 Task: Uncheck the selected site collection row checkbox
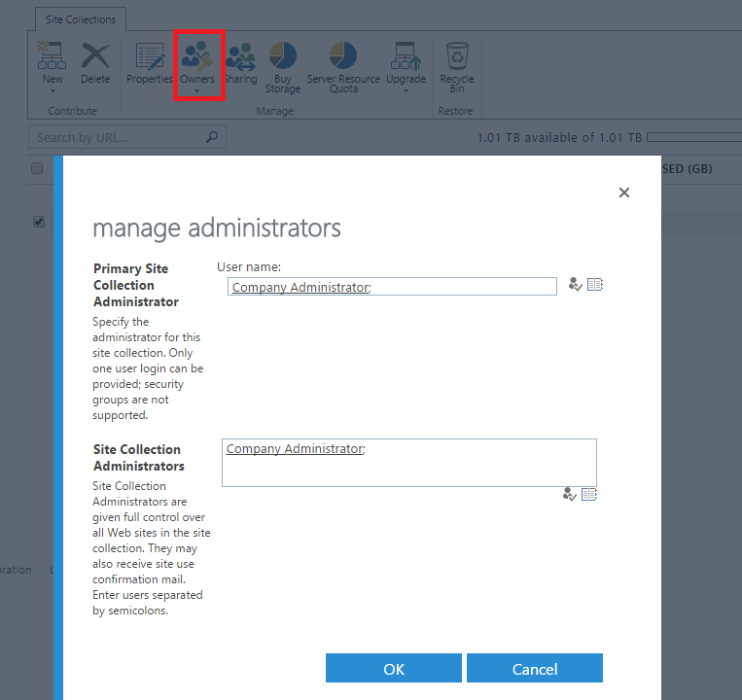(x=39, y=222)
